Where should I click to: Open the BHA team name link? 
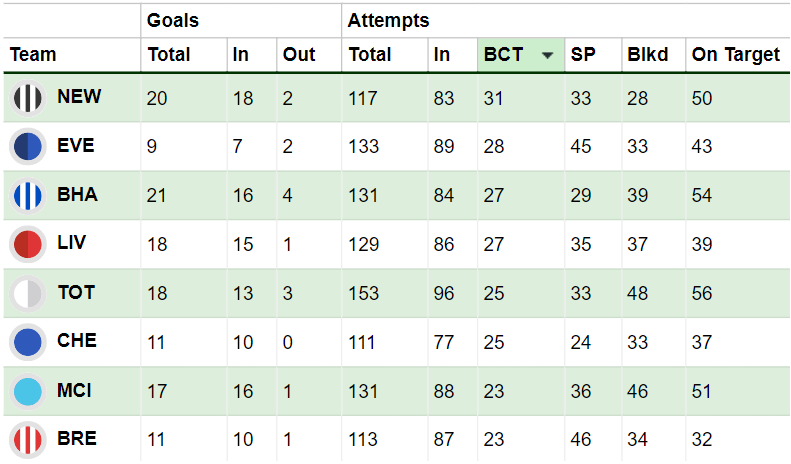[77, 195]
